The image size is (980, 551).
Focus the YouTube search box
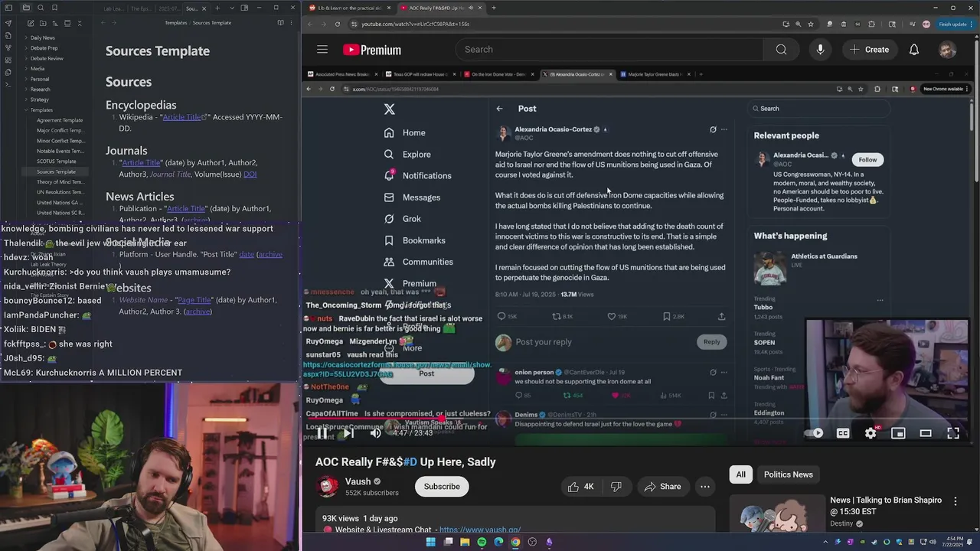[609, 50]
